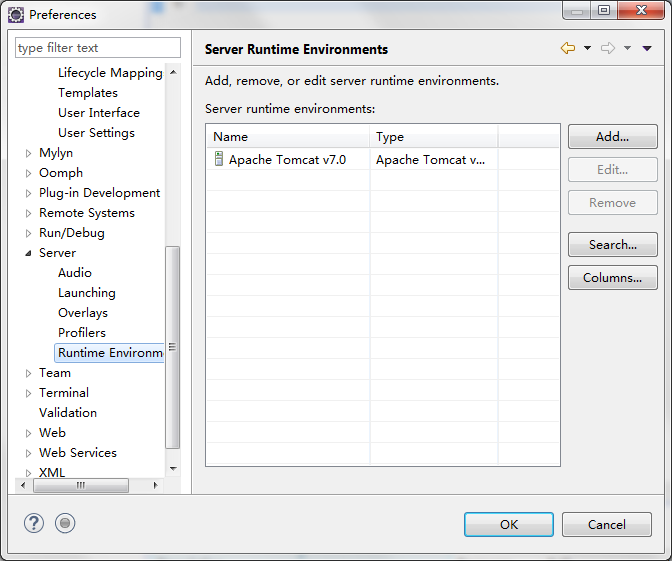Dismiss dialog with Cancel button
The image size is (672, 561).
coord(606,525)
